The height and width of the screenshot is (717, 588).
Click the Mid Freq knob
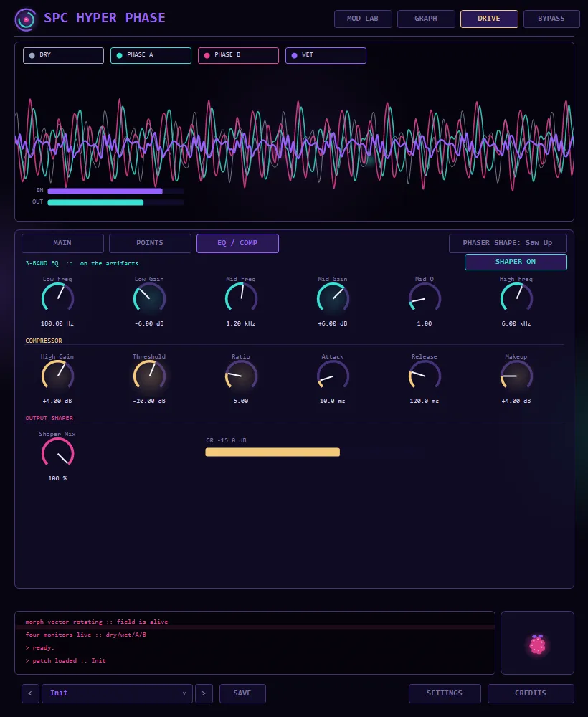coord(241,298)
